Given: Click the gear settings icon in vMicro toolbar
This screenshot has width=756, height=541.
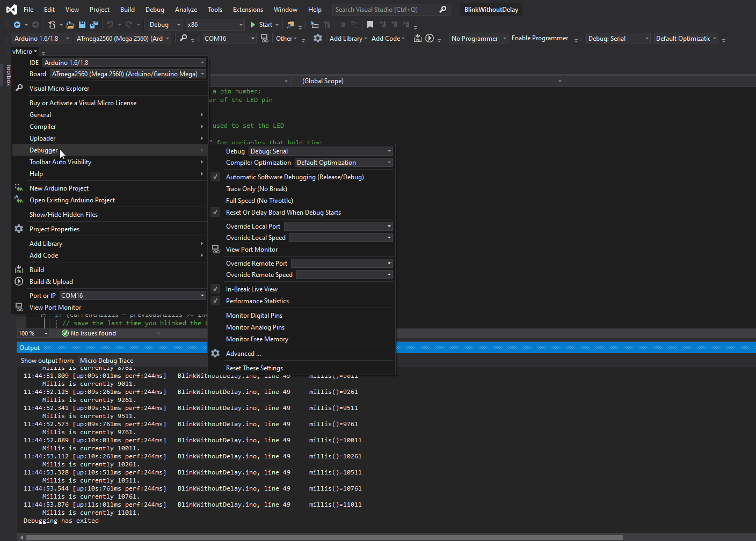Looking at the screenshot, I should pyautogui.click(x=318, y=38).
